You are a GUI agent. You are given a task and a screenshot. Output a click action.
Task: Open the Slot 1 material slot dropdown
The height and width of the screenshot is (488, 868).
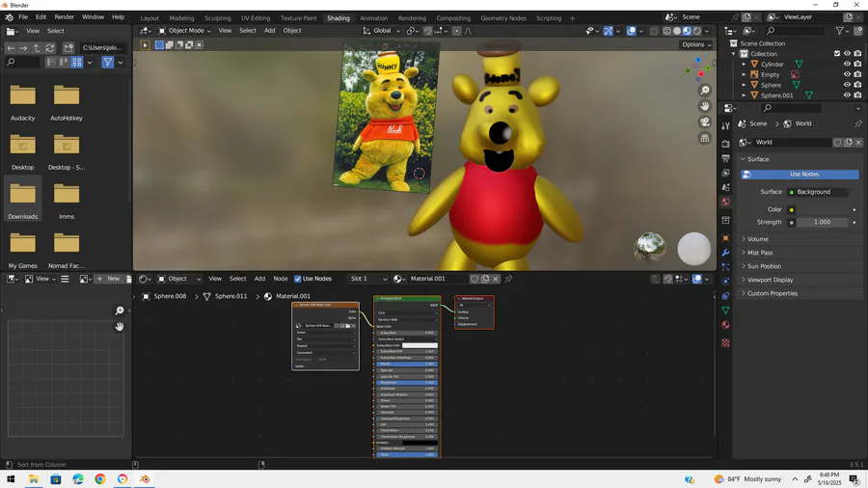(x=367, y=279)
